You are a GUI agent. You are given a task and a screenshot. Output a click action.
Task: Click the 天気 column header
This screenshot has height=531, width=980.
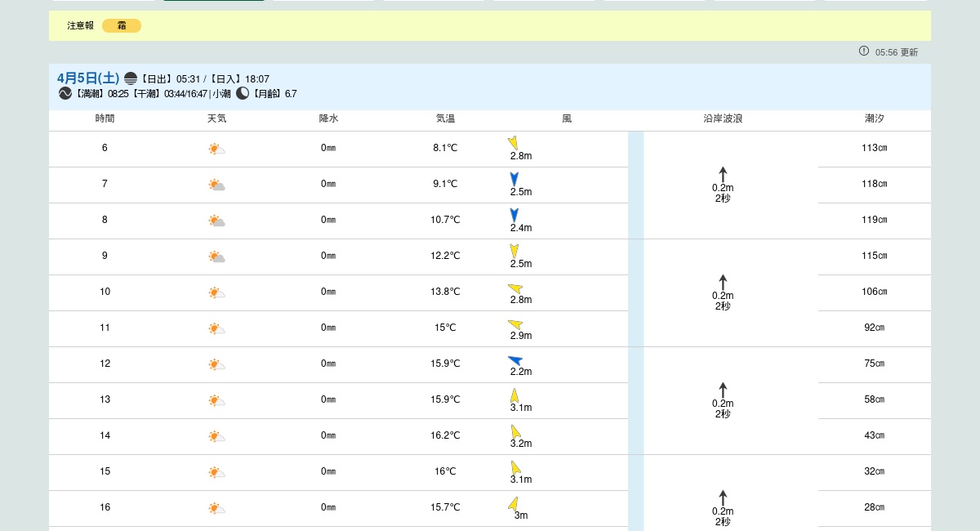(x=216, y=119)
